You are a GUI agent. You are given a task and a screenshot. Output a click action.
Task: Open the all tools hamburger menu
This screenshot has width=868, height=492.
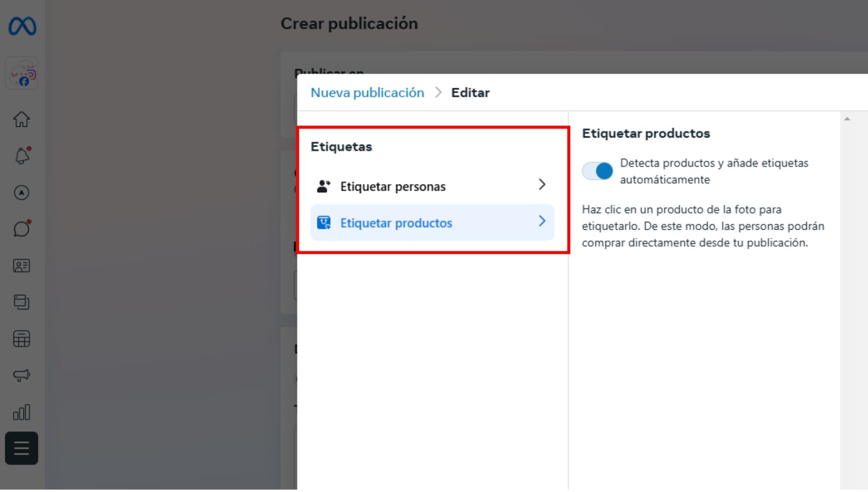coord(21,448)
